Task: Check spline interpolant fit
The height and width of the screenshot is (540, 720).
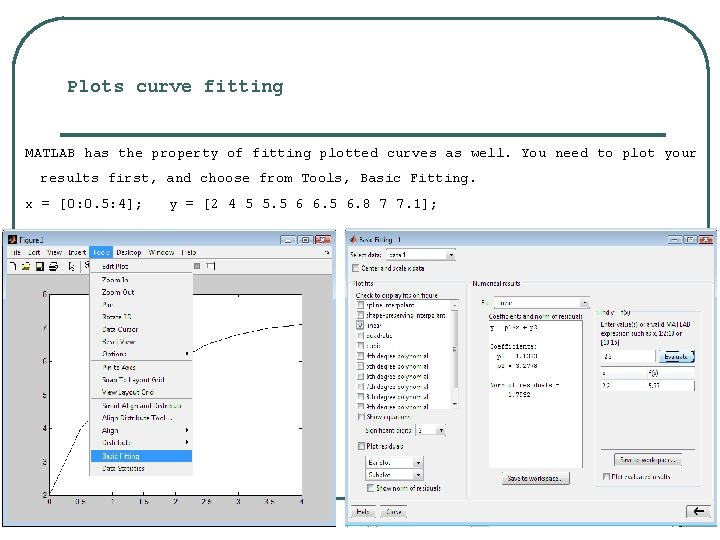Action: click(x=360, y=305)
